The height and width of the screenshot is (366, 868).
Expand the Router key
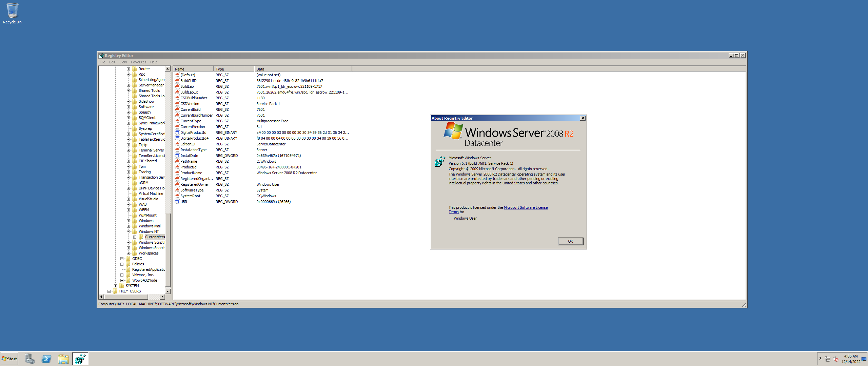click(128, 69)
